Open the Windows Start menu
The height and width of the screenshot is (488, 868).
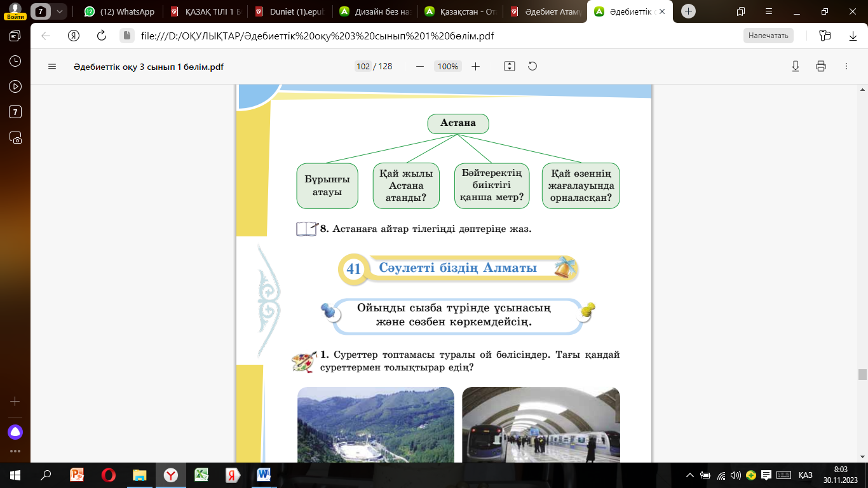click(15, 475)
